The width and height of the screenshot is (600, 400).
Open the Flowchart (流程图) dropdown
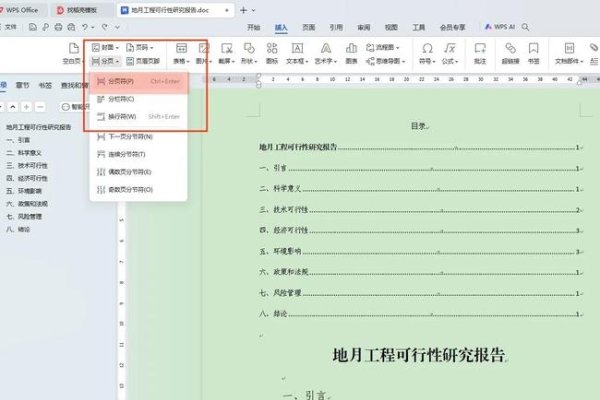(x=383, y=47)
